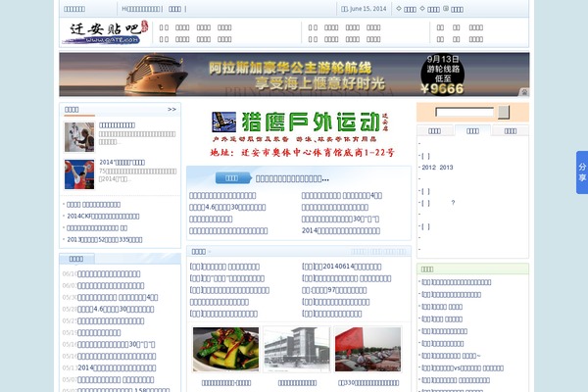Focus the search text box in the orange bar

465,112
